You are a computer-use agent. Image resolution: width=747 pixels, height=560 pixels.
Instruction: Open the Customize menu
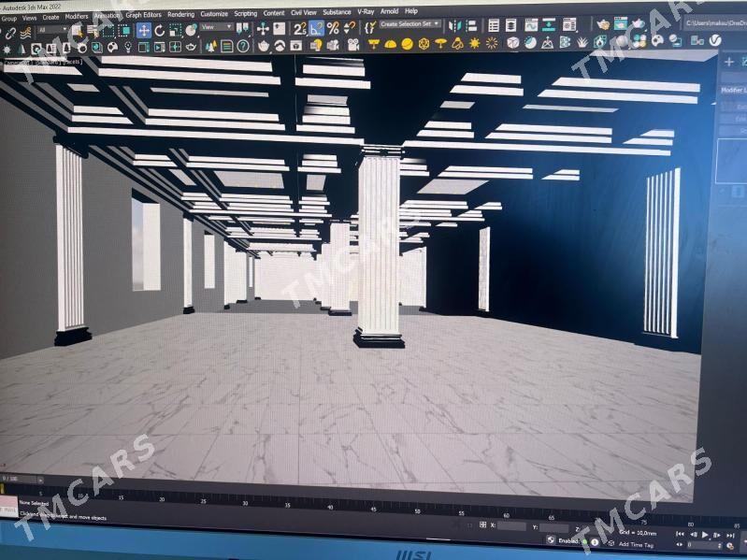(x=214, y=14)
